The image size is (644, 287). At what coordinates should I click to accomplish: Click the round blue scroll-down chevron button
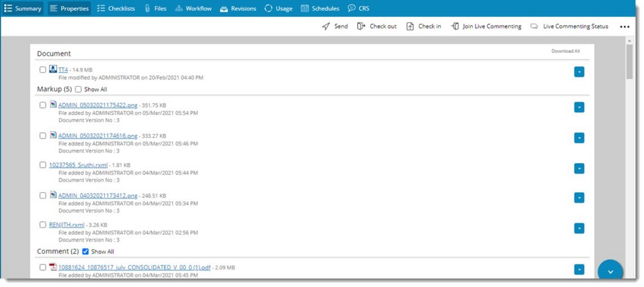pyautogui.click(x=610, y=271)
